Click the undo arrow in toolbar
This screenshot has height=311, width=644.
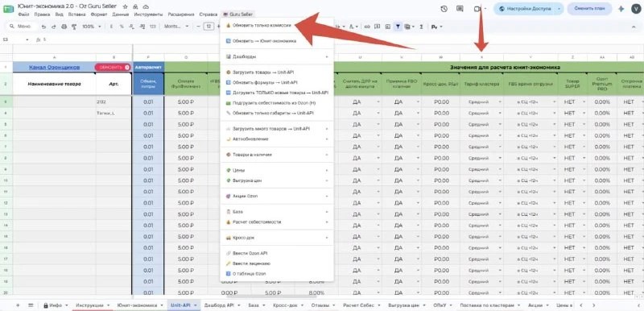click(x=43, y=27)
